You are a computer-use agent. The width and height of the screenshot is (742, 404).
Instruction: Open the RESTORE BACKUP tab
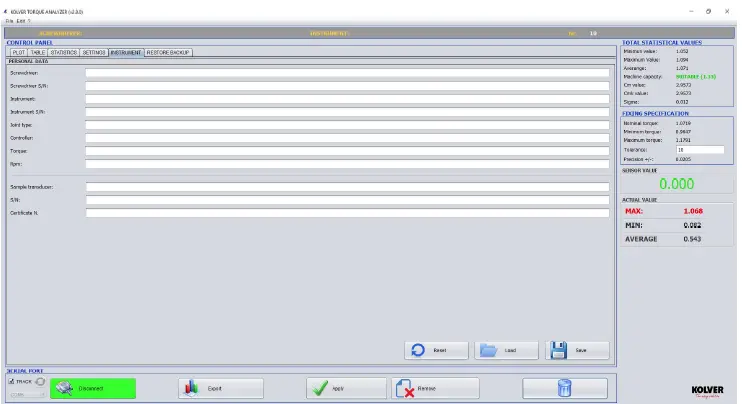click(168, 53)
